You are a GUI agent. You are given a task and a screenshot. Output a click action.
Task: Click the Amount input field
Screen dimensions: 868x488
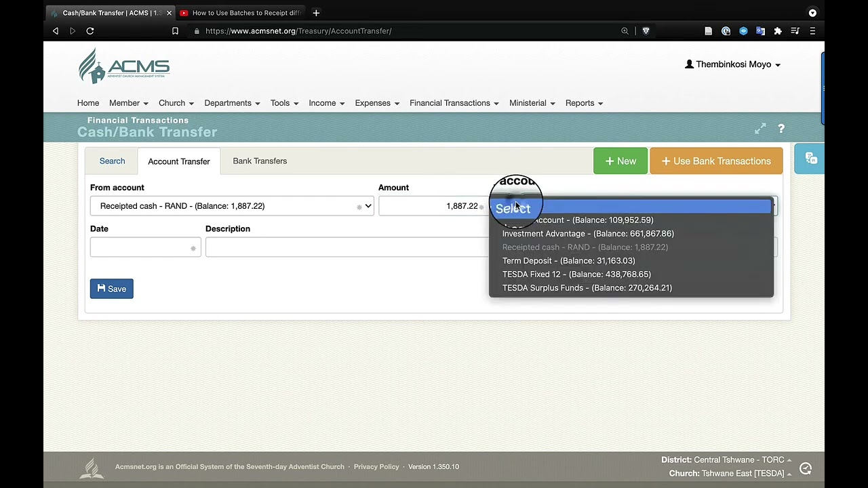(x=434, y=206)
